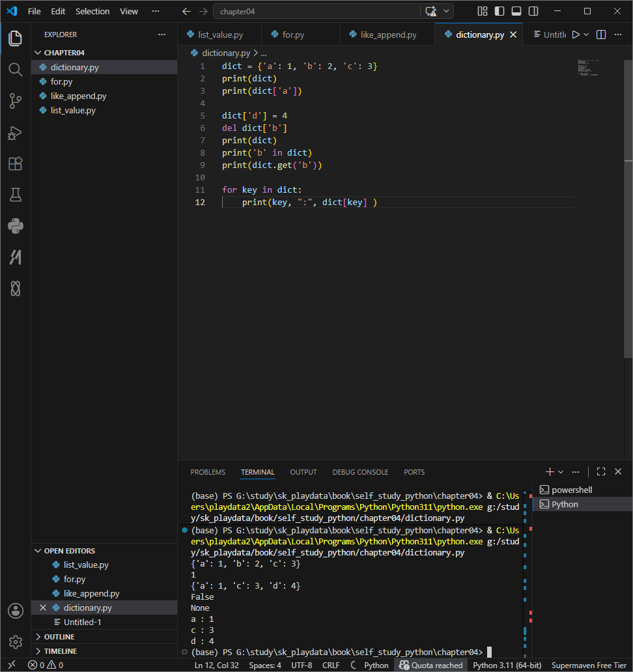Open the File menu

coord(35,12)
